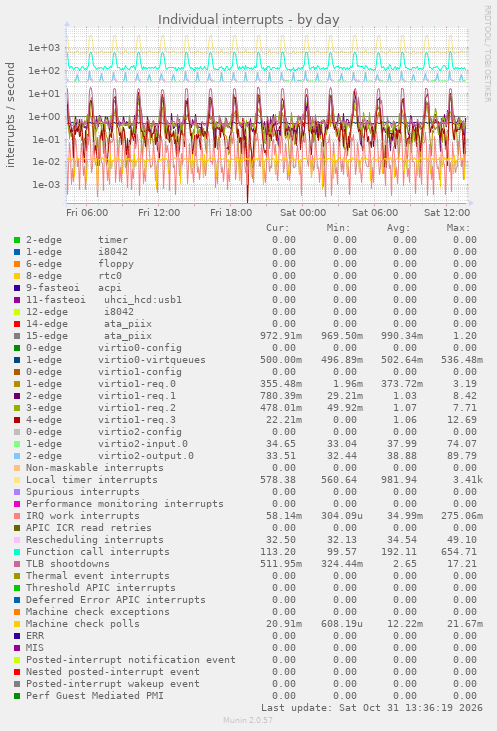Click the 'Sat 12:00' time axis label

(447, 213)
